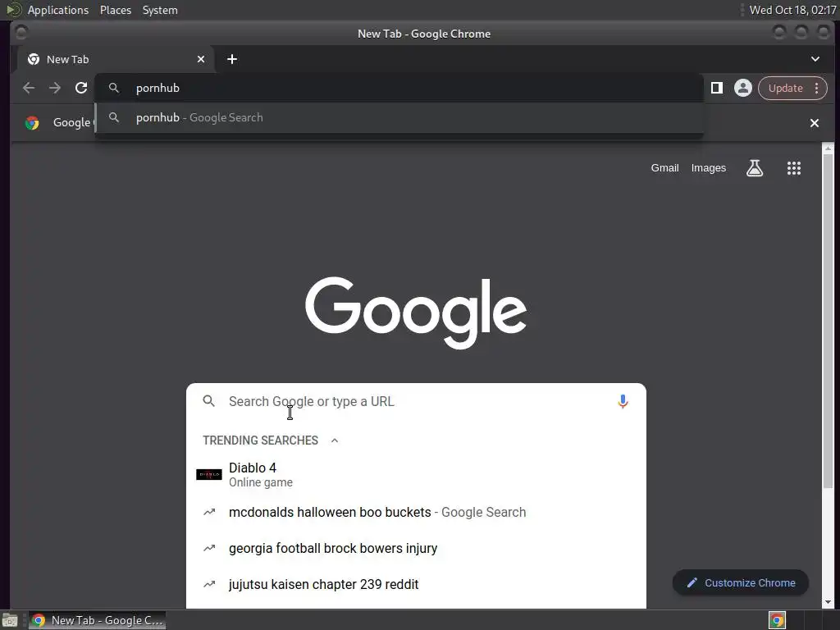
Task: Click the browser forward arrow
Action: [x=55, y=88]
